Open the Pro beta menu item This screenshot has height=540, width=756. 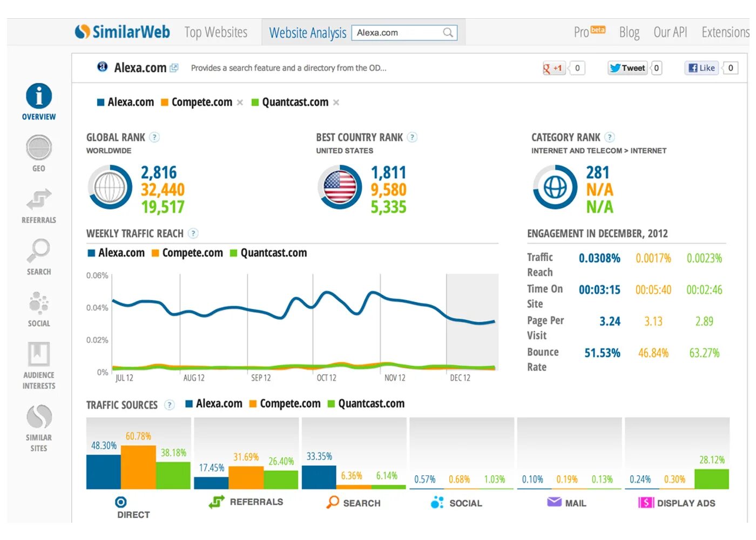click(590, 32)
